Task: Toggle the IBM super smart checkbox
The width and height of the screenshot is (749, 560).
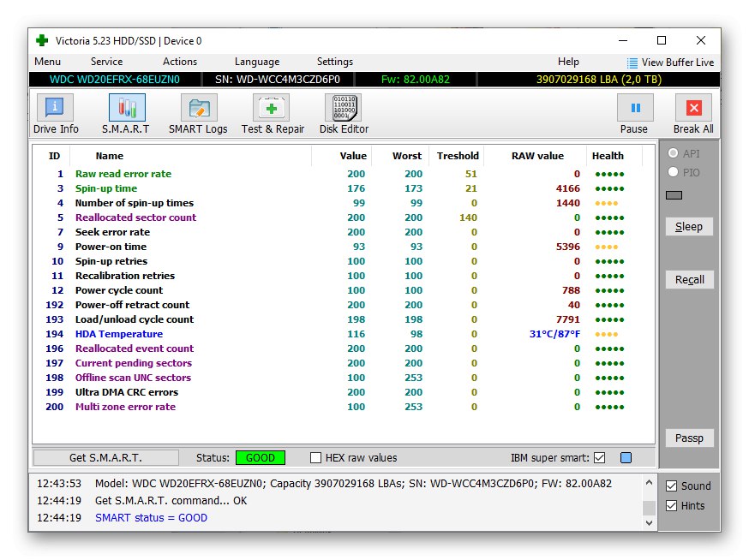Action: pos(599,458)
